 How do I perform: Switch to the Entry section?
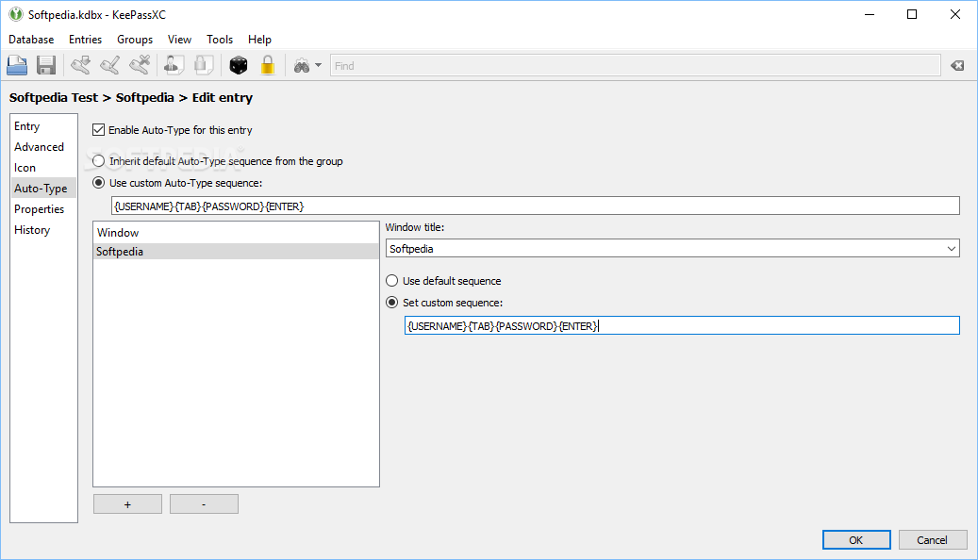(43, 126)
